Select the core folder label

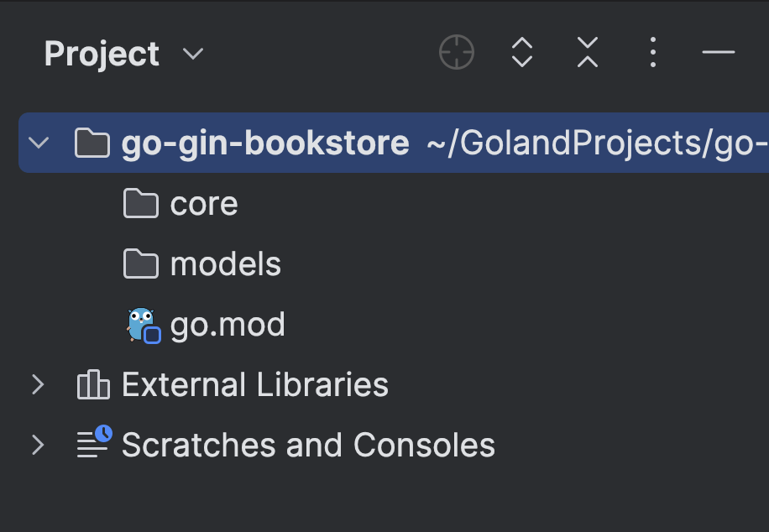pos(204,204)
